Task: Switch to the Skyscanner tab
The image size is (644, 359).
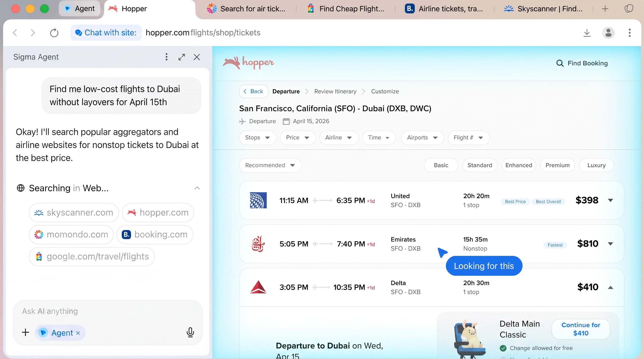Action: (543, 9)
